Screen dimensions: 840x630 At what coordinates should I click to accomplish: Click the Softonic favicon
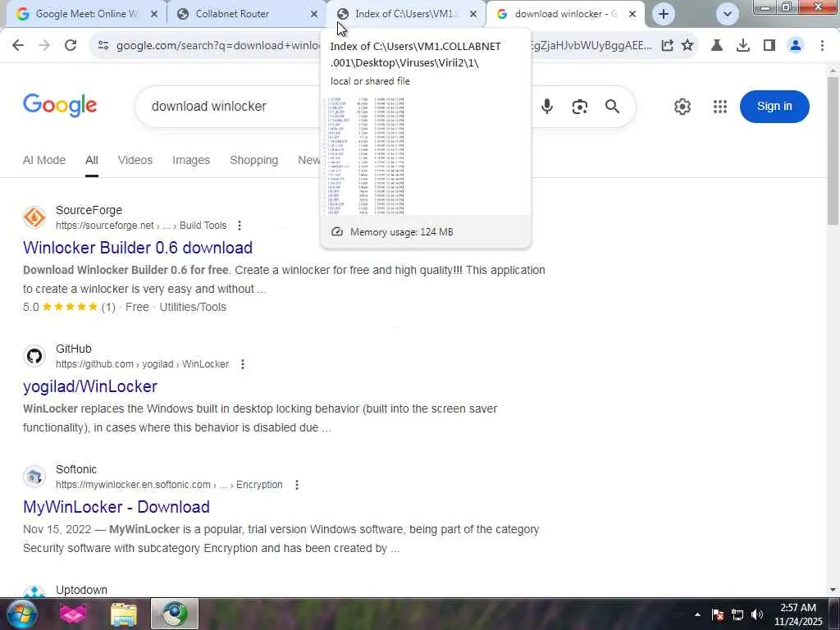coord(34,477)
